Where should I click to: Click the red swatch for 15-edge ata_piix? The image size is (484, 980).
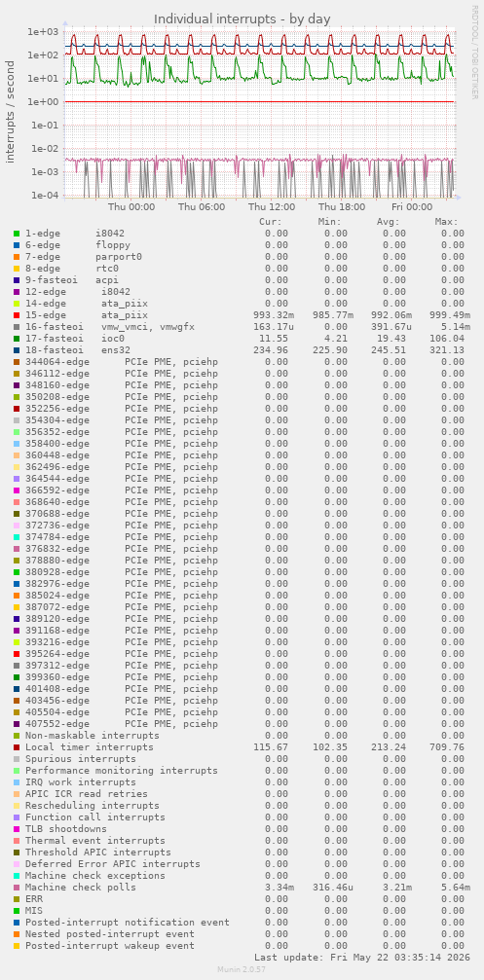[x=17, y=315]
